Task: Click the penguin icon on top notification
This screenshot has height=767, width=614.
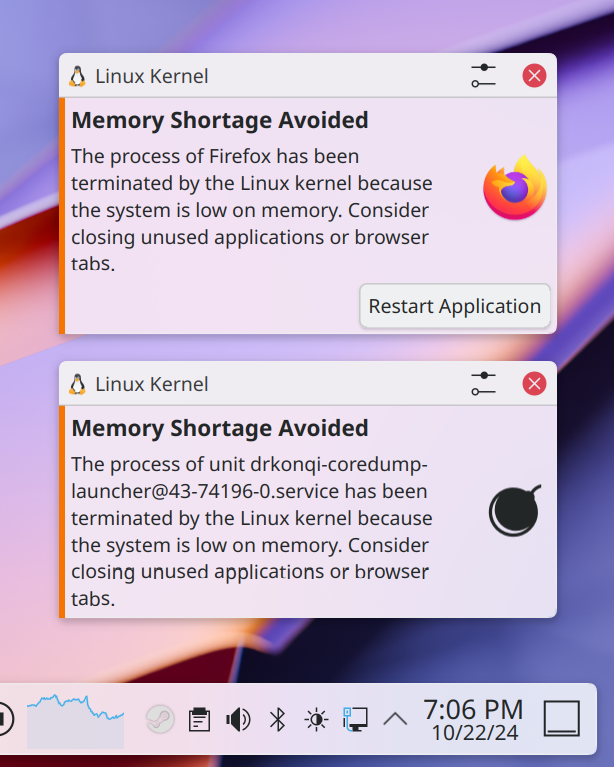Action: [x=77, y=76]
